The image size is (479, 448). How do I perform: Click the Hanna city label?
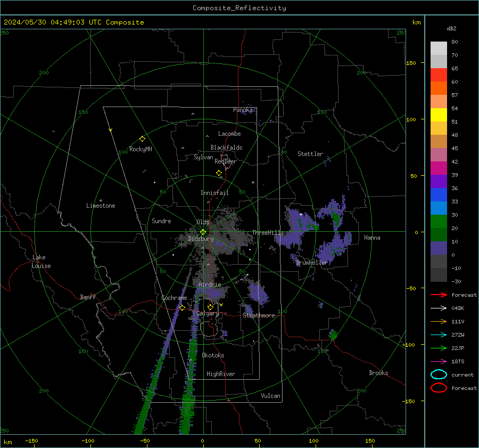click(372, 238)
